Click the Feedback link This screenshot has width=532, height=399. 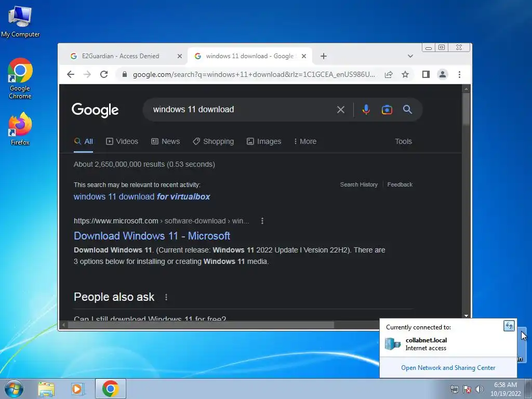coord(400,184)
